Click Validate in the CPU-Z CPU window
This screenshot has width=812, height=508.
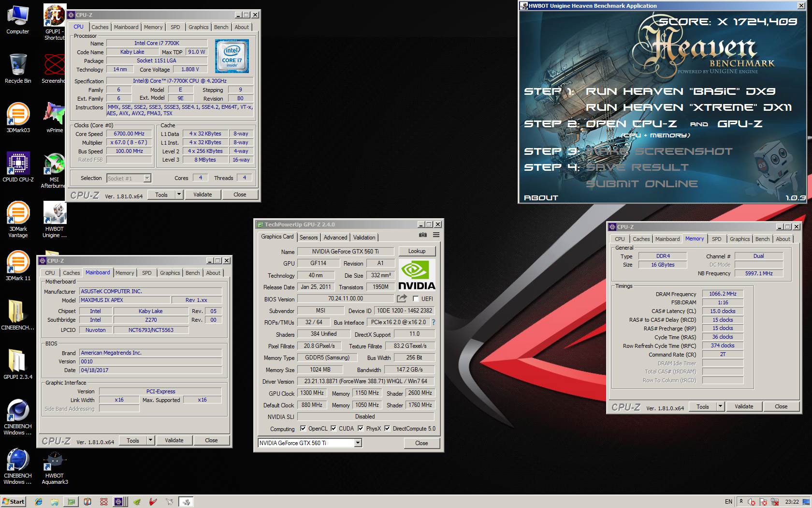(203, 194)
